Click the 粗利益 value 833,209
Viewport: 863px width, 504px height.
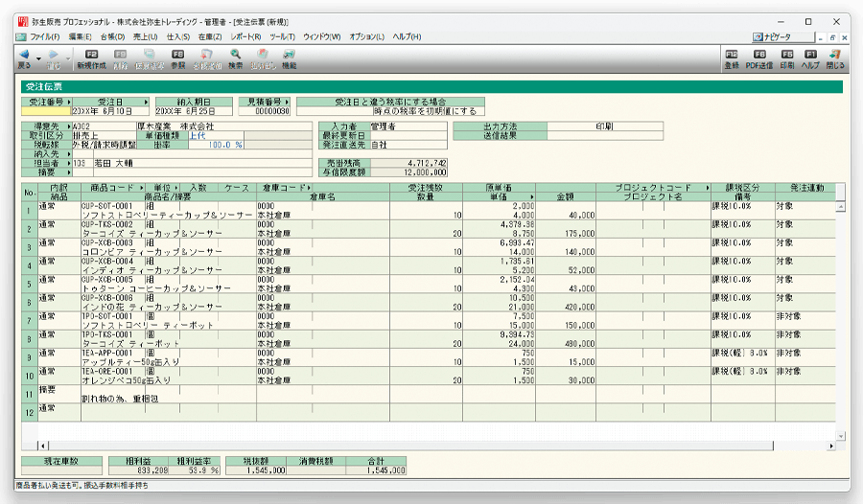tap(139, 470)
